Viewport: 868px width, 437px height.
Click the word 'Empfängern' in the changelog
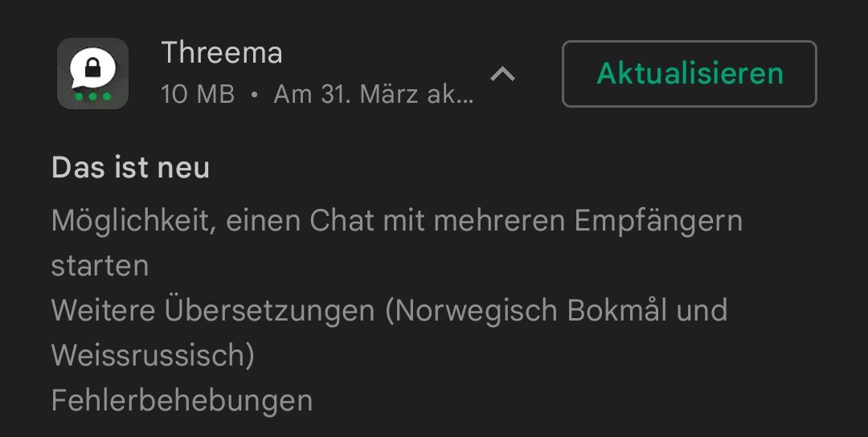(x=658, y=222)
